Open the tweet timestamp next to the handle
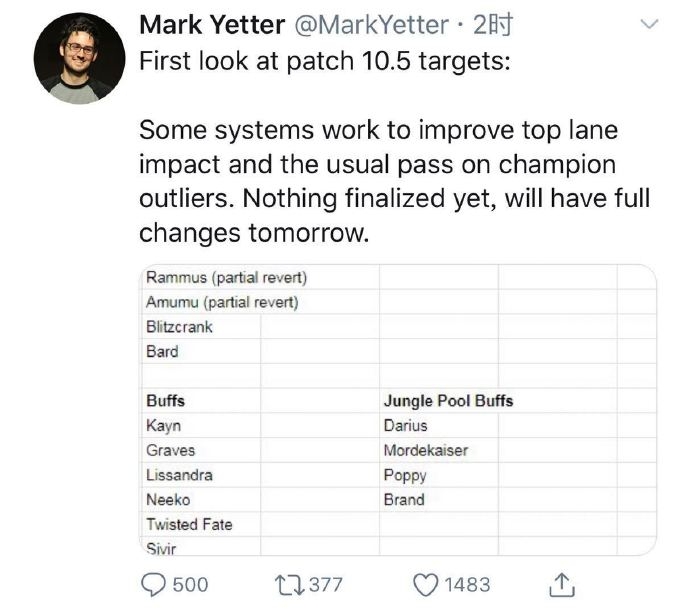This screenshot has height=614, width=690. click(493, 23)
